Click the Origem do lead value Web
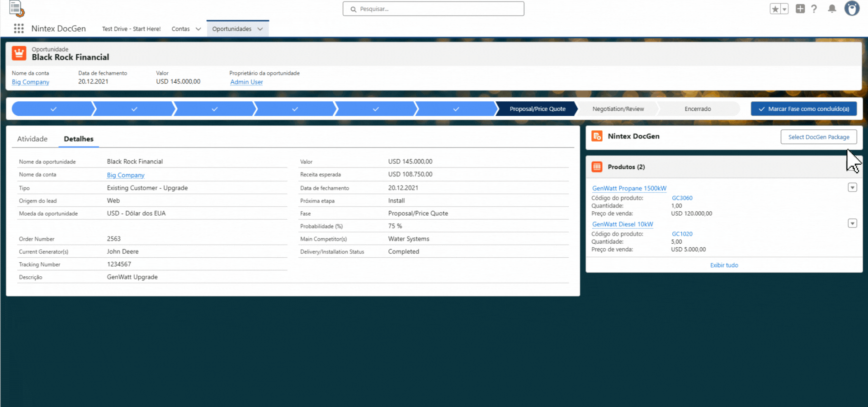The width and height of the screenshot is (868, 407). pyautogui.click(x=113, y=201)
